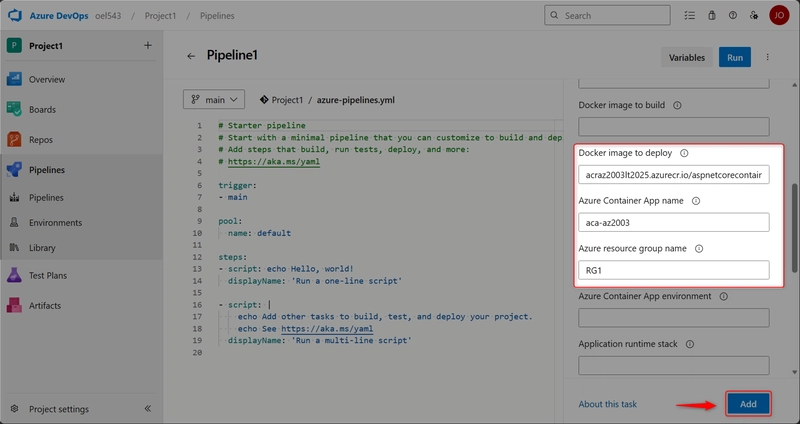Open the Repos section icon
The image size is (800, 424).
(x=16, y=140)
